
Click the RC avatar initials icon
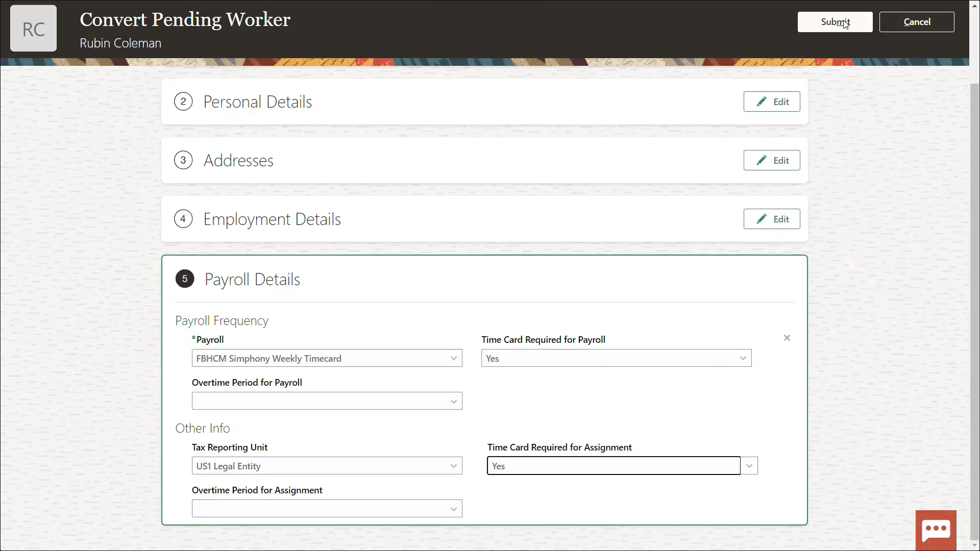point(33,28)
